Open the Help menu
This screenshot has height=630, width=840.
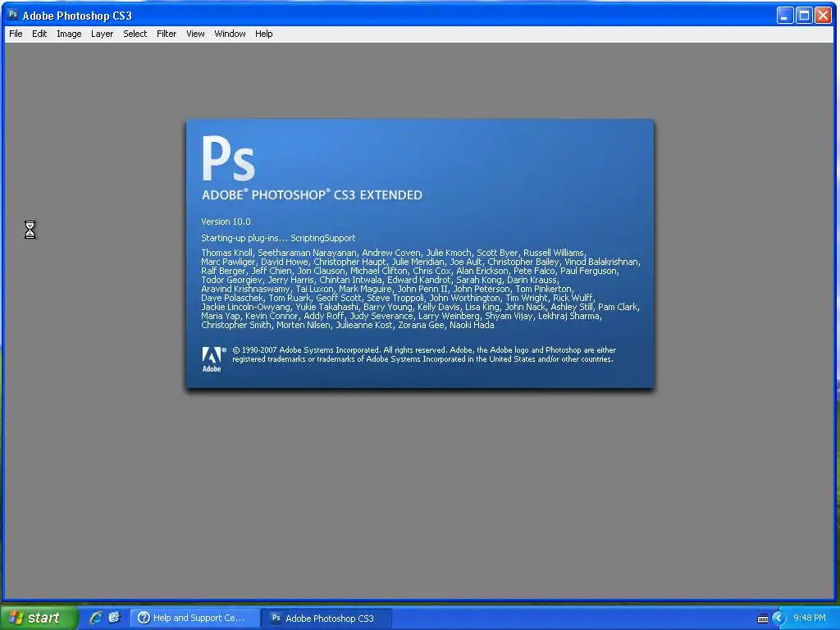coord(263,34)
